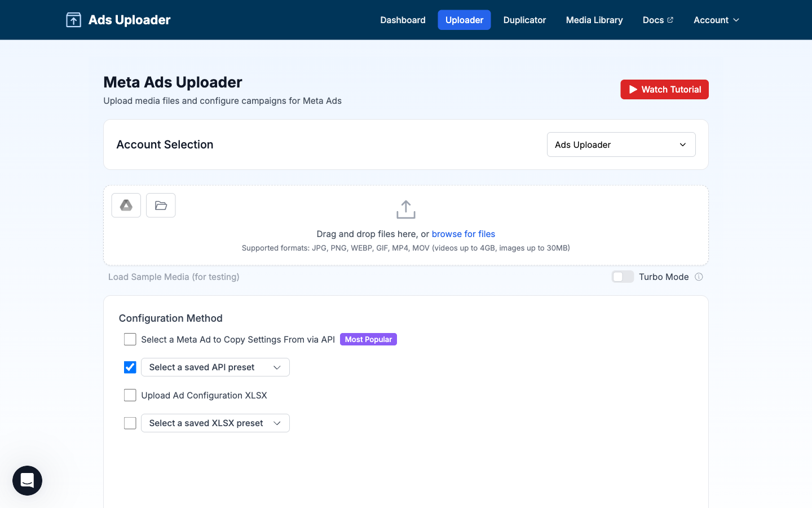The height and width of the screenshot is (508, 812).
Task: Click Load Sample Media (for testing)
Action: click(174, 277)
